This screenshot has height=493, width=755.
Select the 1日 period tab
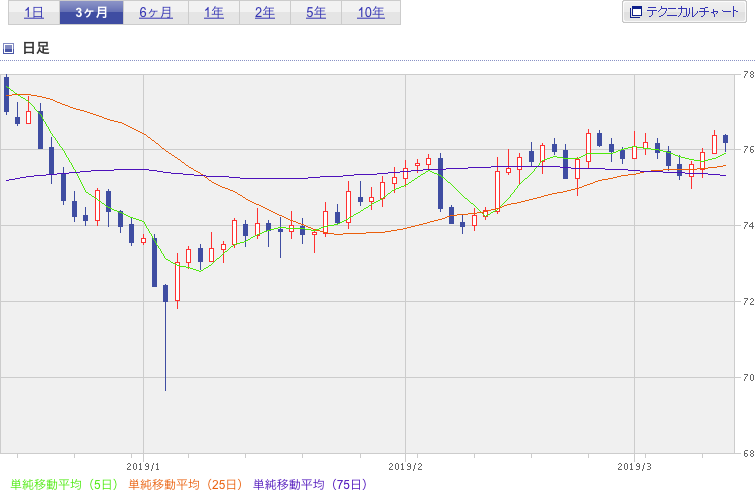[34, 13]
